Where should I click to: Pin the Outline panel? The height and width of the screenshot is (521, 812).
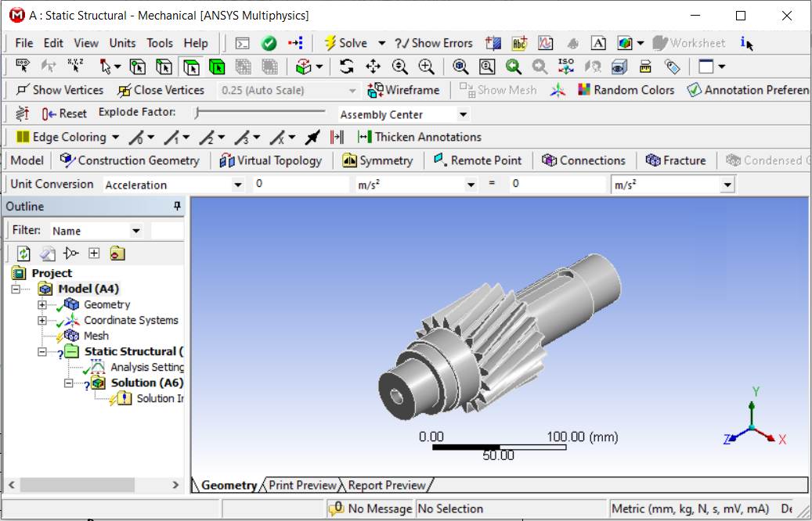177,207
